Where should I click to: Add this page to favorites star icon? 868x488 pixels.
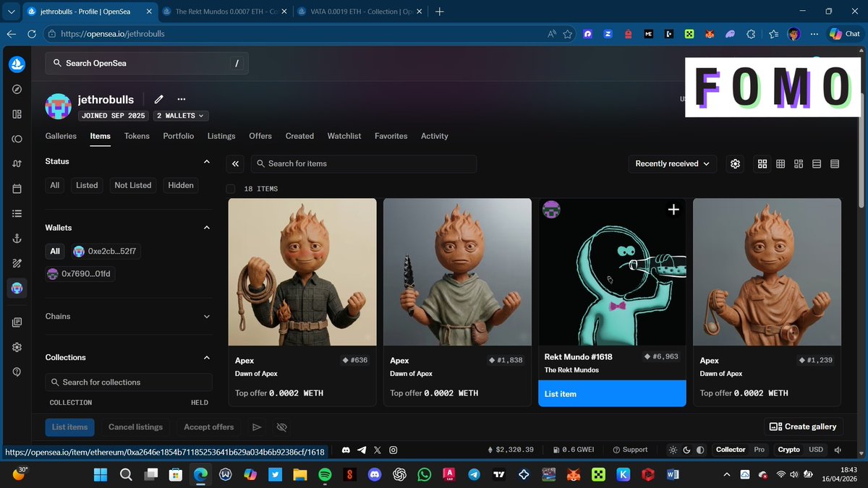coord(568,34)
